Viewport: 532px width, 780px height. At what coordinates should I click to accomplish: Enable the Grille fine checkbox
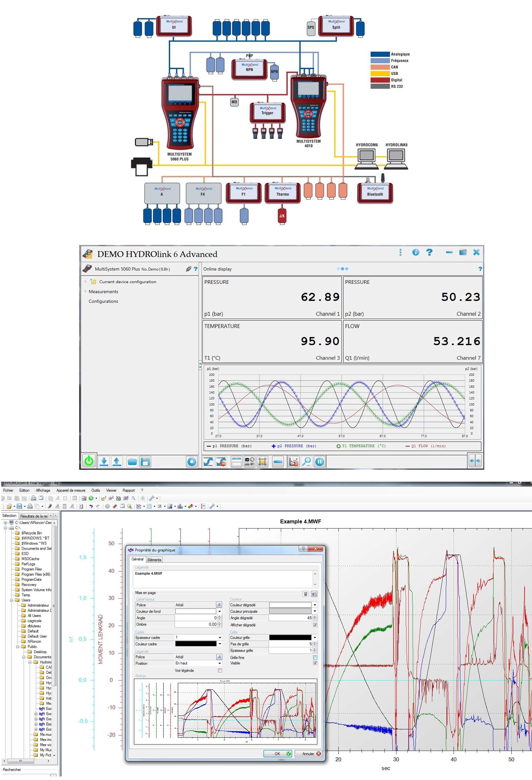pos(315,657)
